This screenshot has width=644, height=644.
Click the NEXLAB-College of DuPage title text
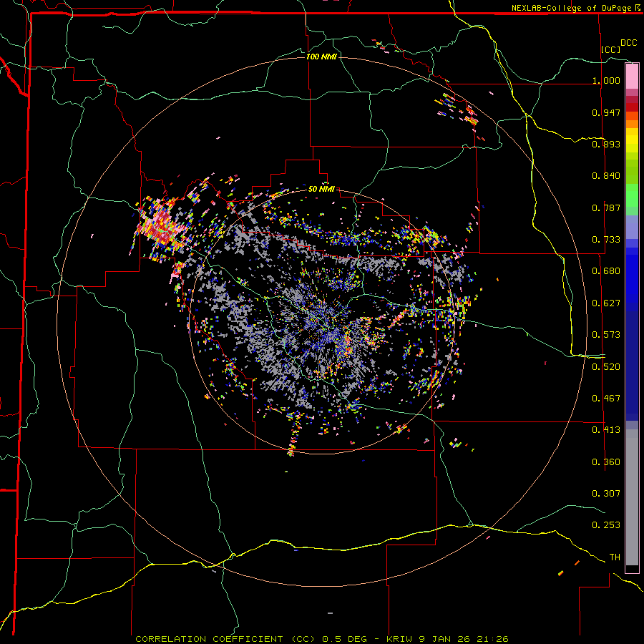click(x=571, y=8)
